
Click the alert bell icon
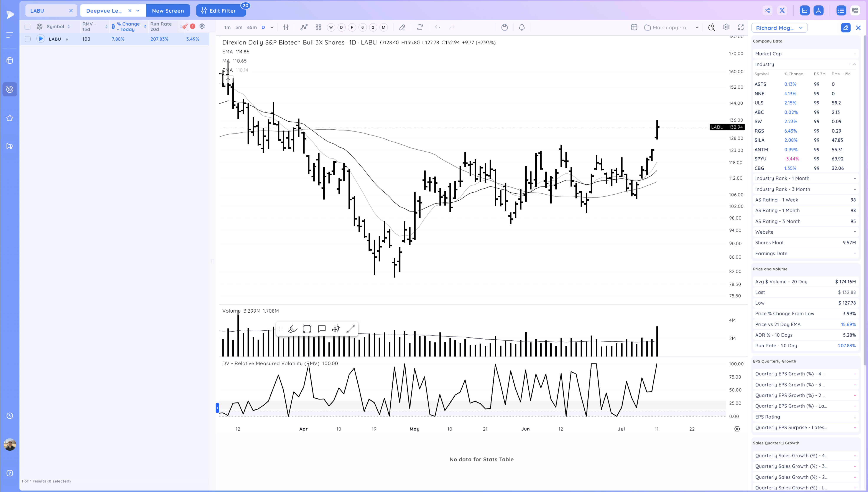point(522,27)
